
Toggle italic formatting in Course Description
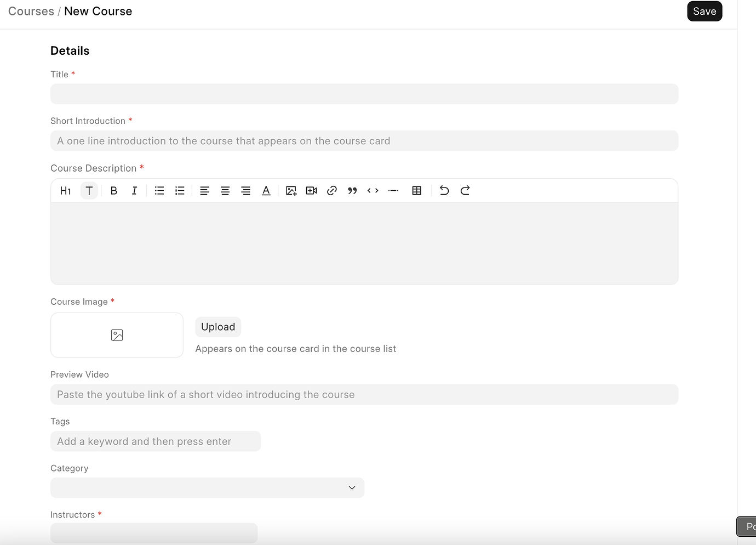coord(134,191)
